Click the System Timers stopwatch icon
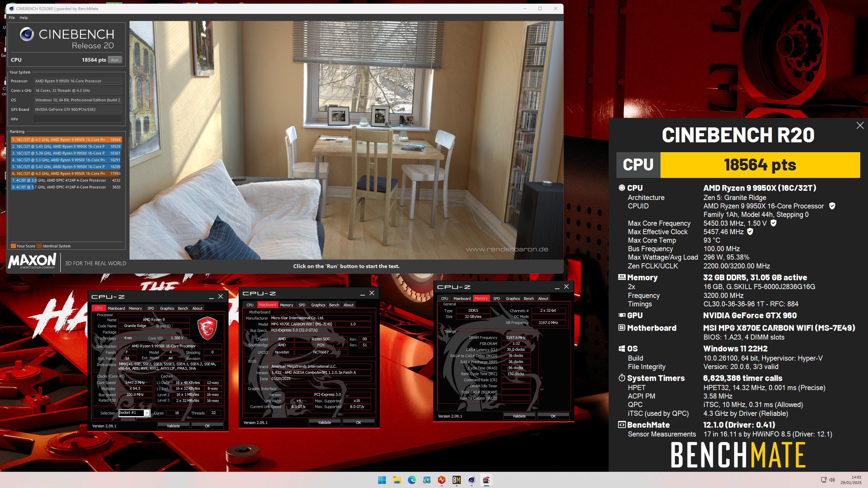Screen dimensions: 868x488 coord(622,378)
